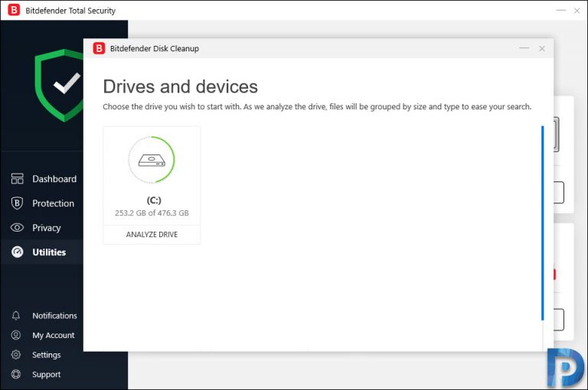The image size is (588, 390).
Task: Click the 253.2 GB of 476.3 GB text
Action: coord(152,213)
